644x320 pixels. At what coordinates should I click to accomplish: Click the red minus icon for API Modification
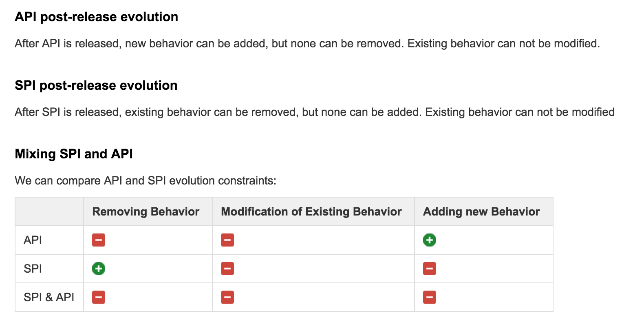(x=227, y=240)
